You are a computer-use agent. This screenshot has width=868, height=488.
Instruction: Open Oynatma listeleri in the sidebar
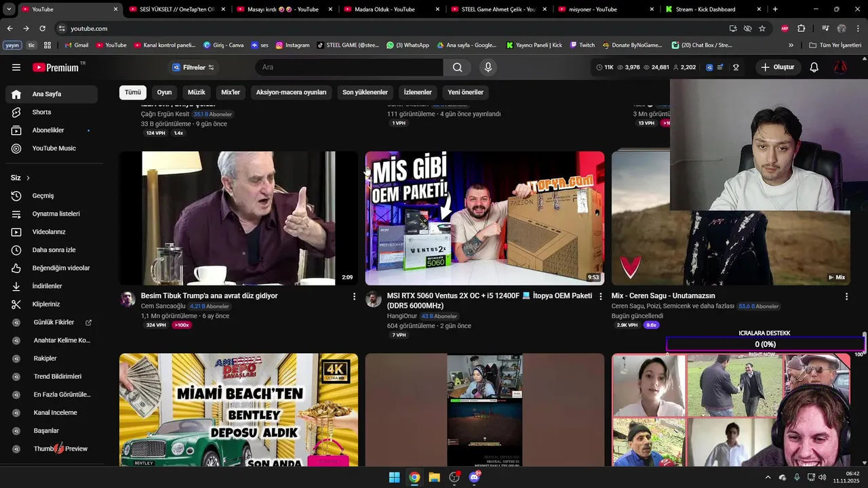click(x=52, y=213)
